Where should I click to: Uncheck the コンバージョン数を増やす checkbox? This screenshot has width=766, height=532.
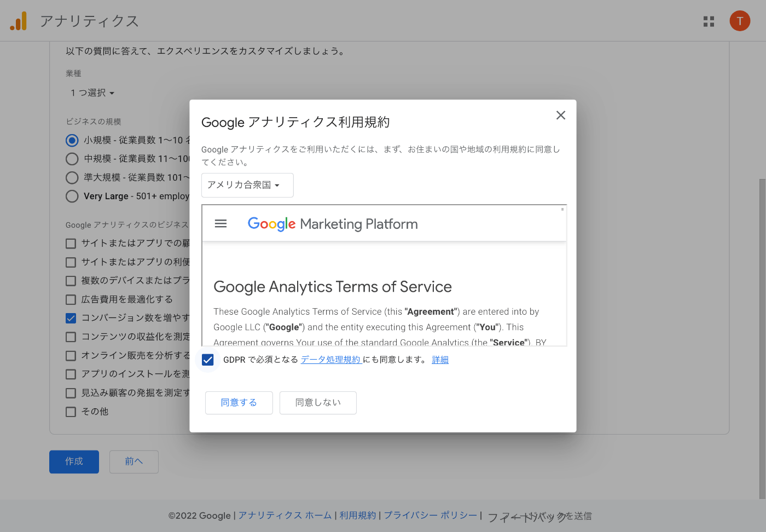click(x=71, y=318)
